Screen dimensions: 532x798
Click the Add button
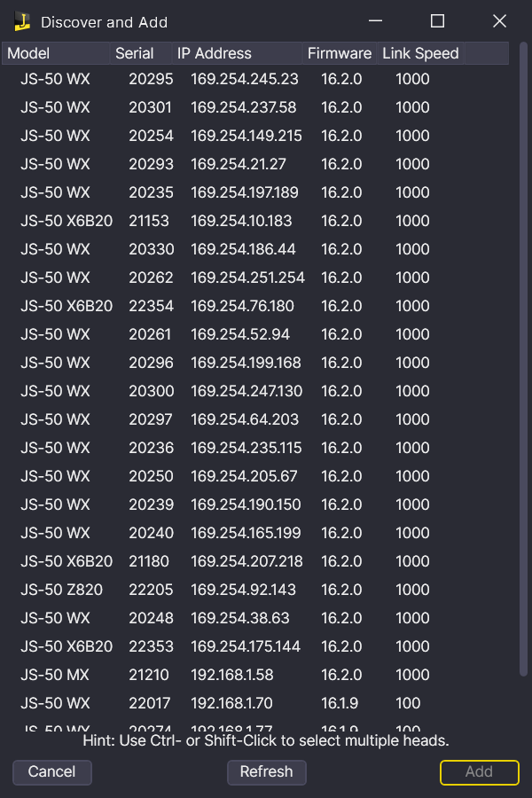(479, 771)
